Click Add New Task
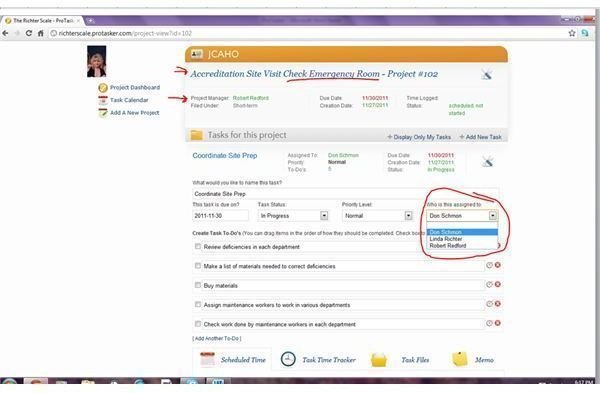This screenshot has width=600, height=393. click(480, 137)
